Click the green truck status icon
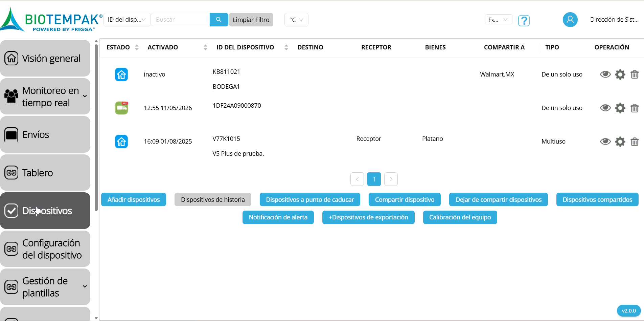644x321 pixels. pyautogui.click(x=121, y=108)
